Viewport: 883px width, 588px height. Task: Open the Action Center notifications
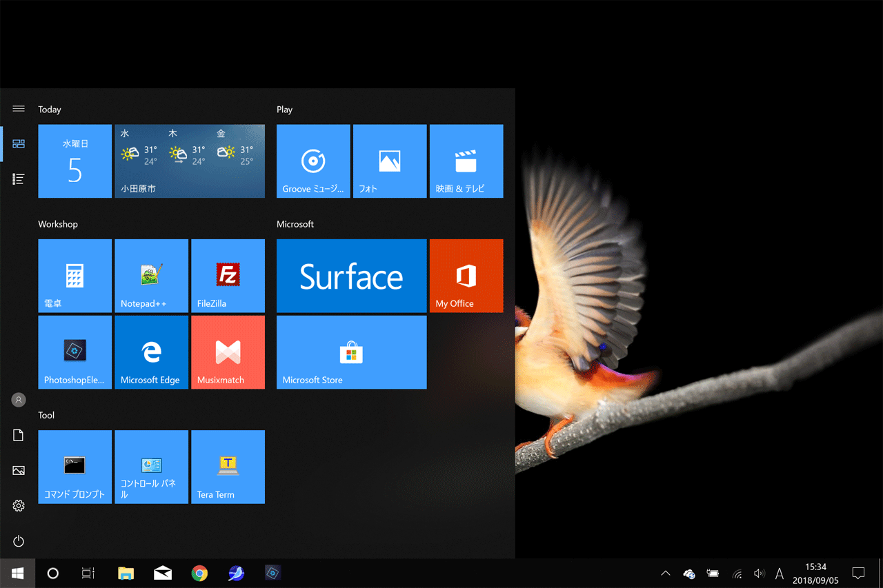(859, 573)
